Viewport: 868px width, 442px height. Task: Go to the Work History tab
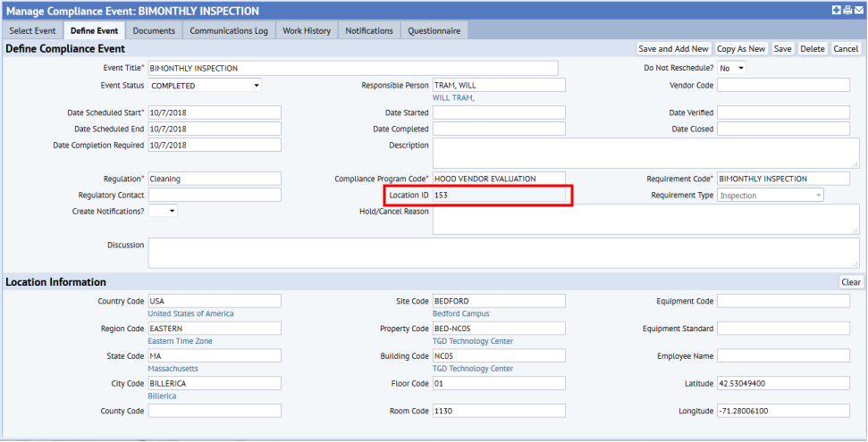point(307,30)
